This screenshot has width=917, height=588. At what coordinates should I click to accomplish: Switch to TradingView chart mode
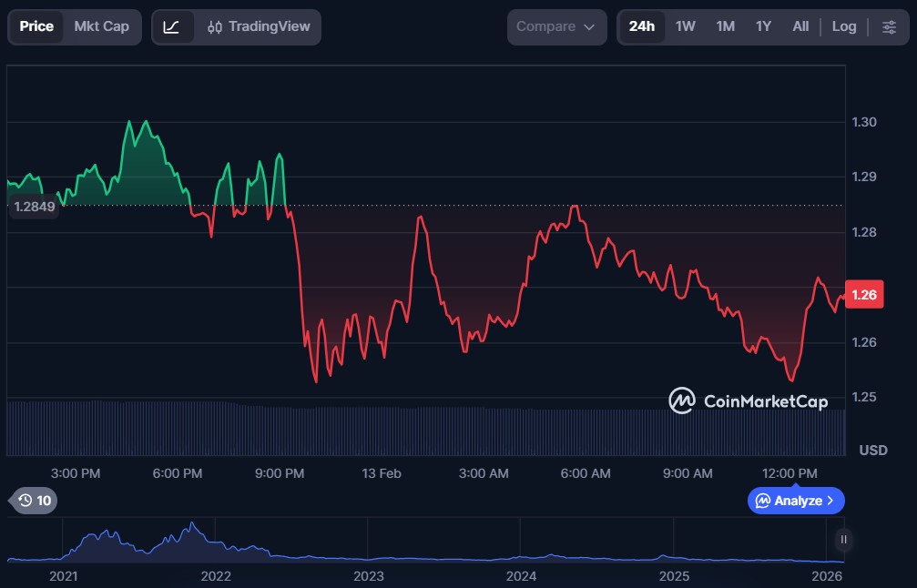pyautogui.click(x=259, y=26)
